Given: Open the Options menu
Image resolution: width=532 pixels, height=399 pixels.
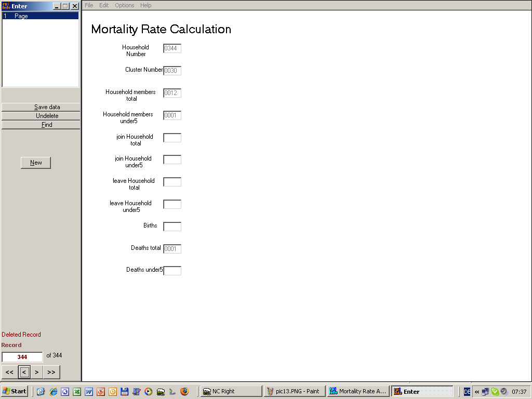Looking at the screenshot, I should [124, 5].
